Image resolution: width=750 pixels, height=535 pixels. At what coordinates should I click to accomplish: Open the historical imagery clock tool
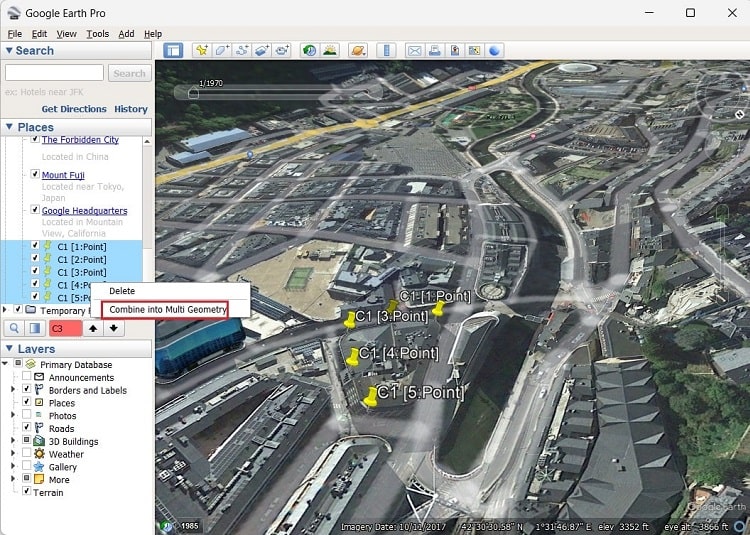[x=309, y=50]
